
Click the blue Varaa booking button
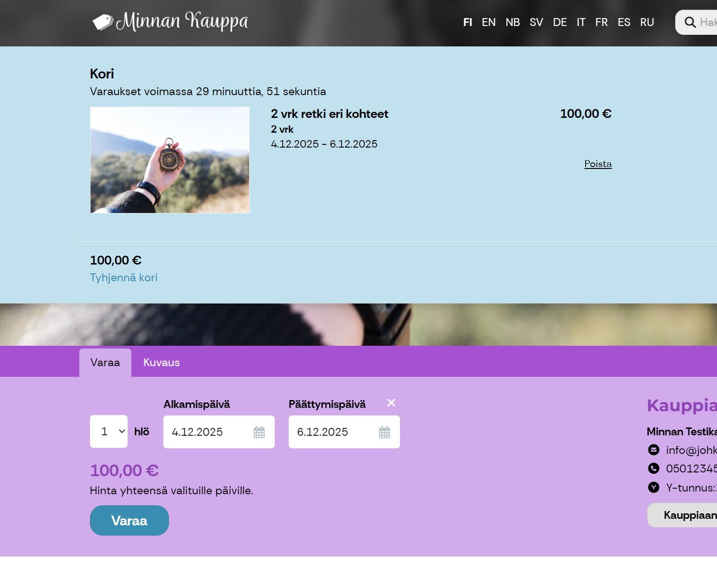tap(129, 521)
